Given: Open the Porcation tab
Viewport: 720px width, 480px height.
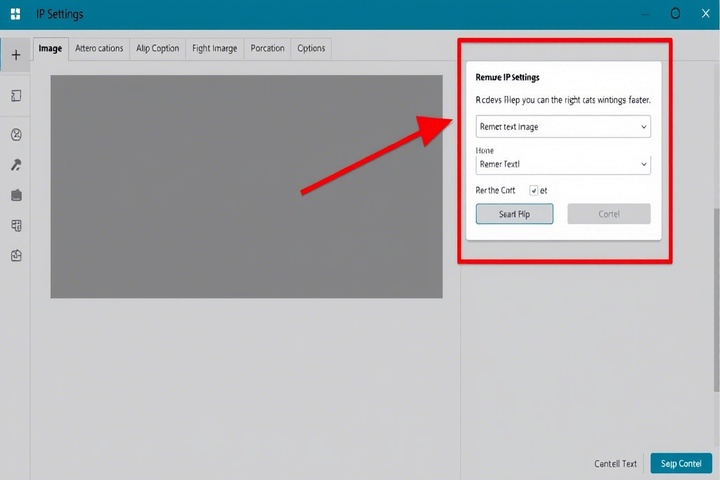Looking at the screenshot, I should tap(267, 49).
